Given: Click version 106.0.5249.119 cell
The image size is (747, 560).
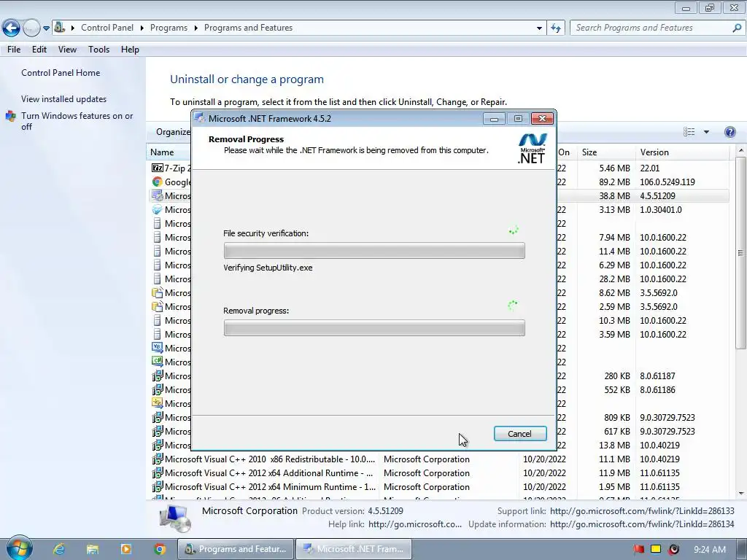Looking at the screenshot, I should click(667, 182).
